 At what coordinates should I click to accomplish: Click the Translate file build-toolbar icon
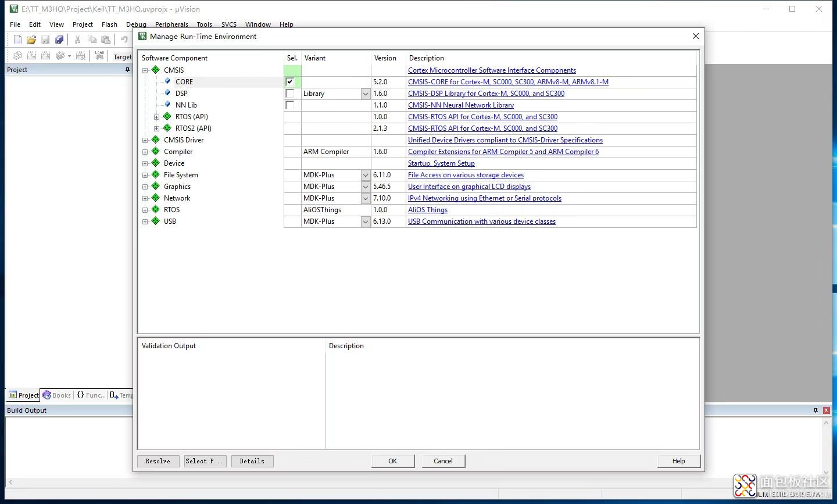[x=17, y=56]
